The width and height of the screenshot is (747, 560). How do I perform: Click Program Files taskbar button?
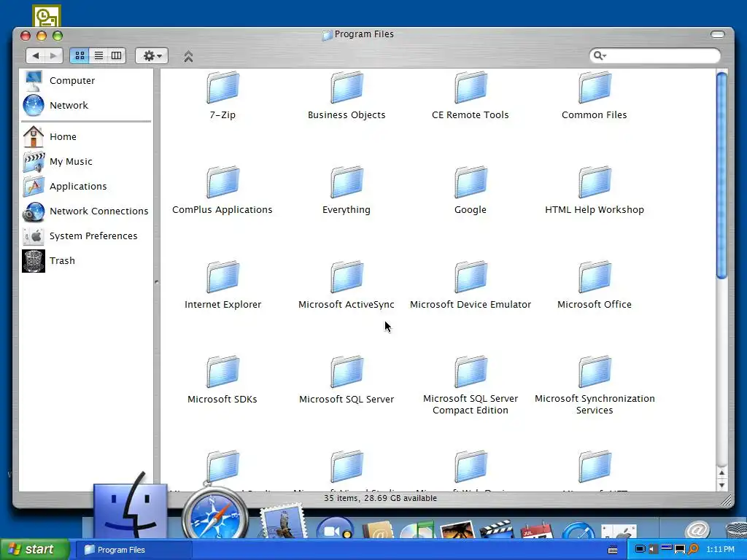tap(133, 550)
